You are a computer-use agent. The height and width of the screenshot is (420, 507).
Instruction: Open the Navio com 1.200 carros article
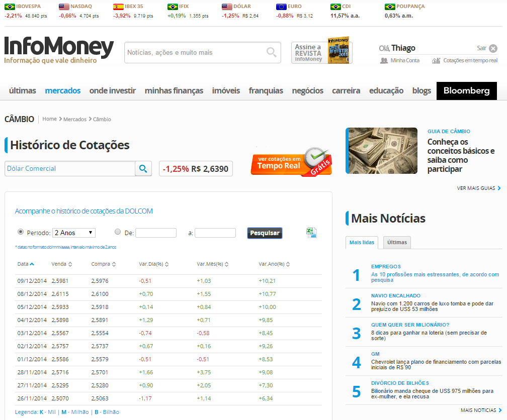(x=433, y=306)
